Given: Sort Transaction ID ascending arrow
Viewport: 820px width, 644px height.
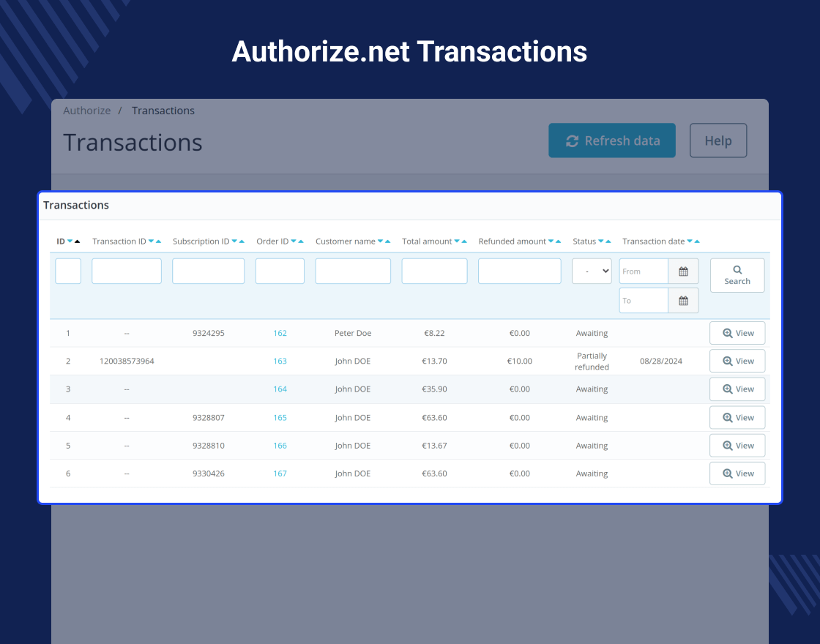Looking at the screenshot, I should coord(158,241).
